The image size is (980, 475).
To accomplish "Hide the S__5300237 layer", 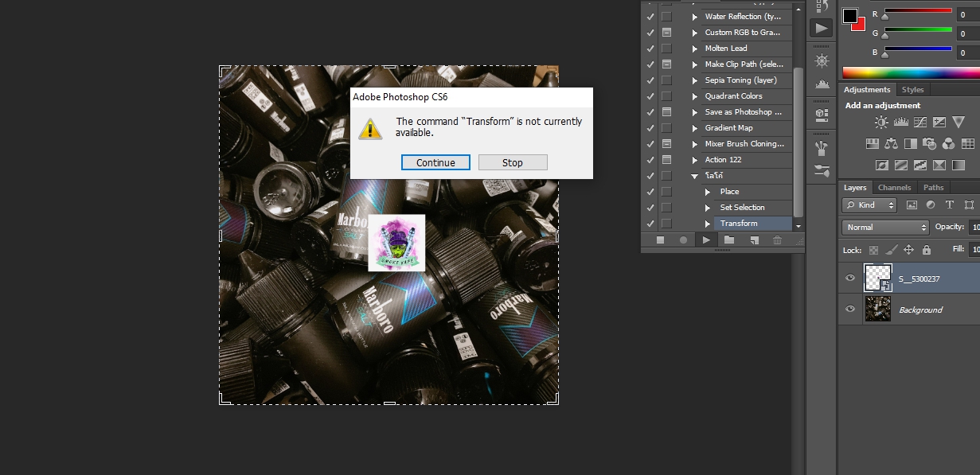I will 850,278.
